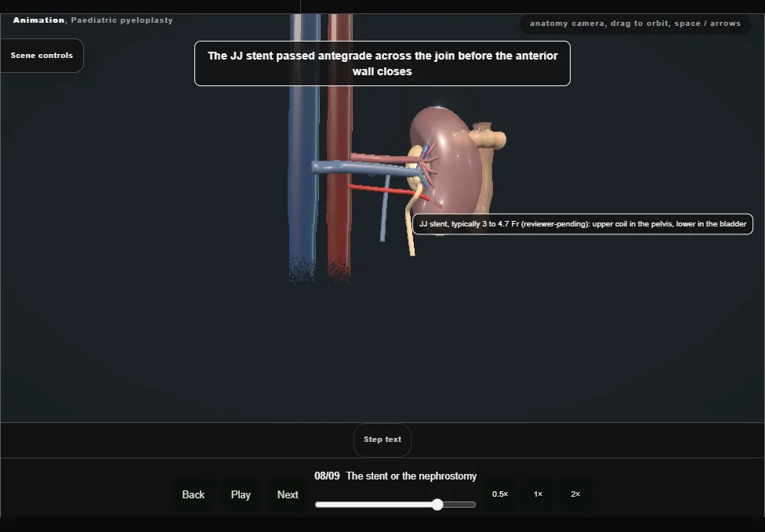The image size is (765, 532).
Task: Open the Scene controls panel
Action: click(x=42, y=56)
